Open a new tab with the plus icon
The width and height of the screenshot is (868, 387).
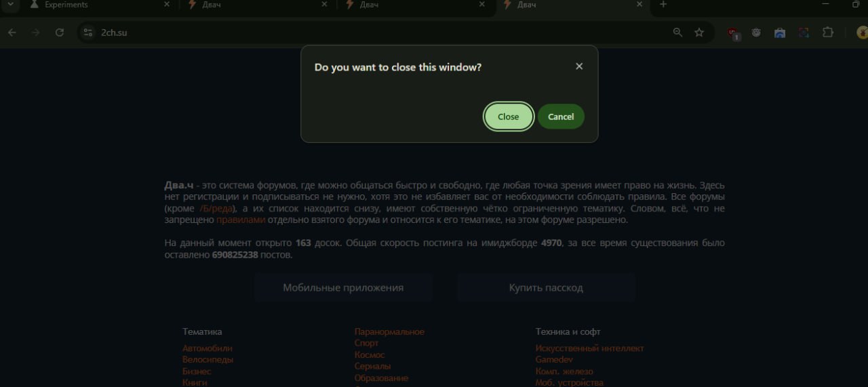click(x=663, y=5)
